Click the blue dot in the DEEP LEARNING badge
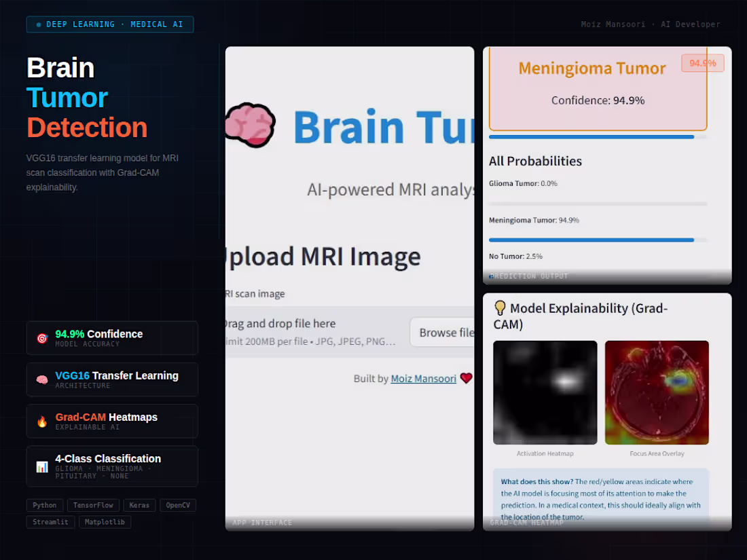The width and height of the screenshot is (747, 560). coord(37,24)
